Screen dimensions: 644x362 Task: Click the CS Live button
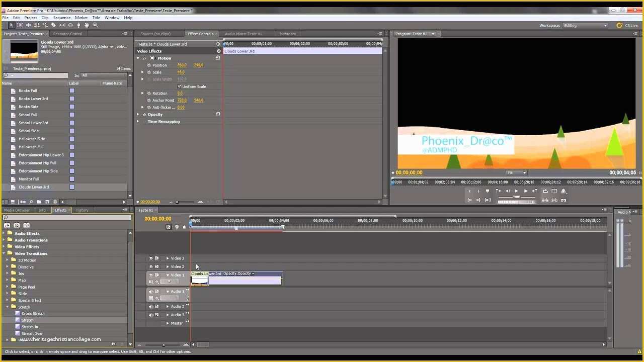(628, 25)
